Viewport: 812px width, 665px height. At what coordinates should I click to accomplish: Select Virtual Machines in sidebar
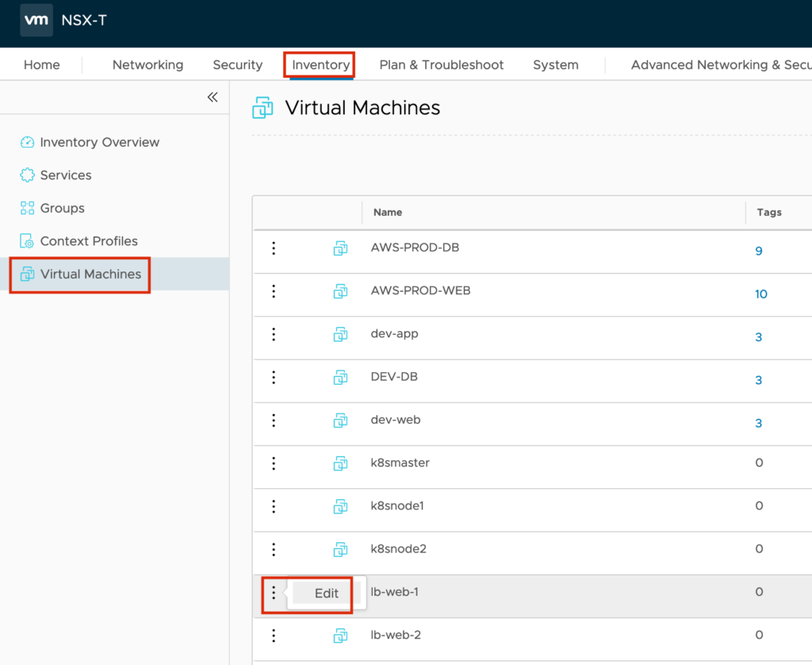tap(90, 274)
